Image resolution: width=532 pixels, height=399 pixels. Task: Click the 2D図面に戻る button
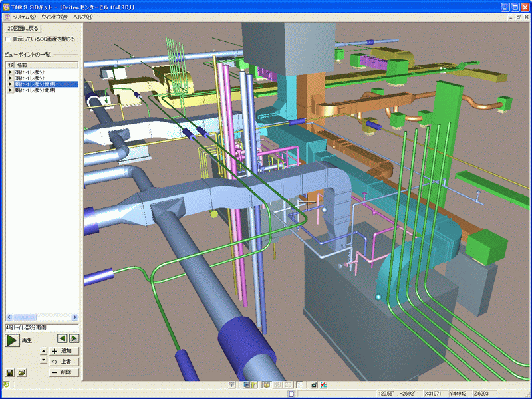pos(23,29)
